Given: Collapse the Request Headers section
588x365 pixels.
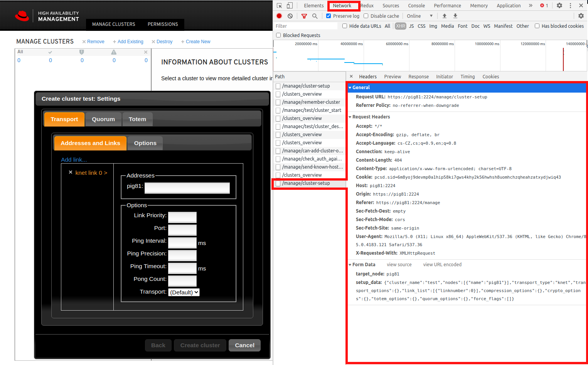Looking at the screenshot, I should point(350,117).
